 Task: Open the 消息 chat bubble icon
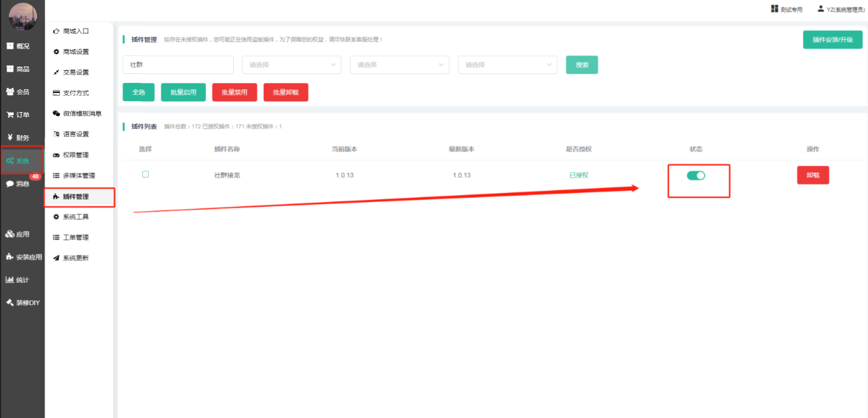(10, 184)
